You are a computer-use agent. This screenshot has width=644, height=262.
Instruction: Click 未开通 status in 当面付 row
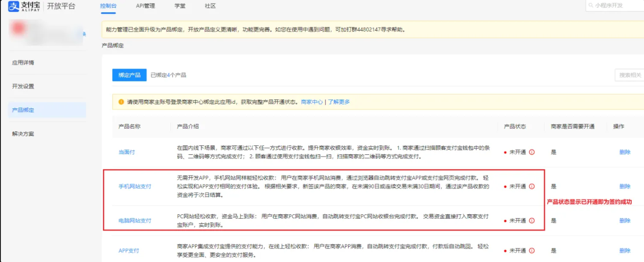point(518,152)
